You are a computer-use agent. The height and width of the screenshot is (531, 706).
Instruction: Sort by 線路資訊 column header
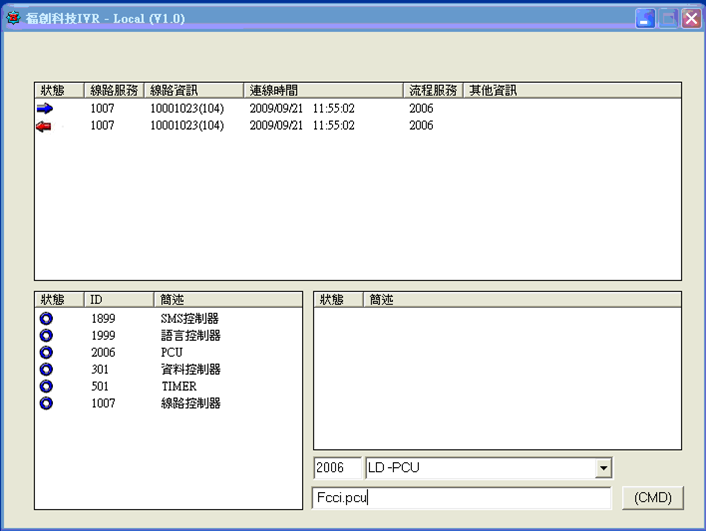[194, 91]
